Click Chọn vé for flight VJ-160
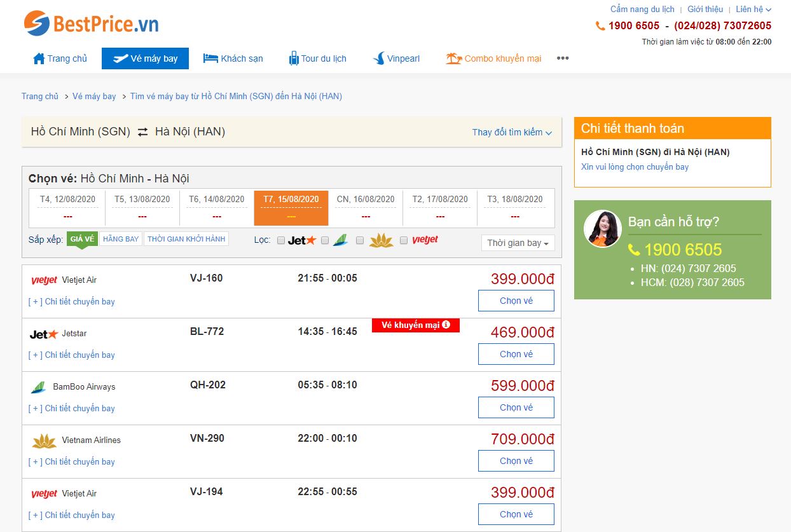Viewport: 791px width, 532px height. (516, 301)
